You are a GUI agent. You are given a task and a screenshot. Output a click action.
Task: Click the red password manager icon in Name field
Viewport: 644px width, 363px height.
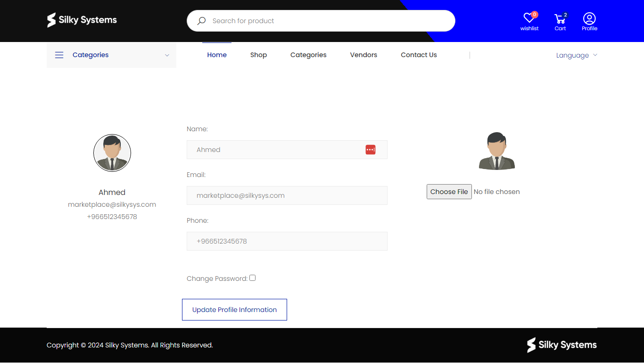point(371,150)
